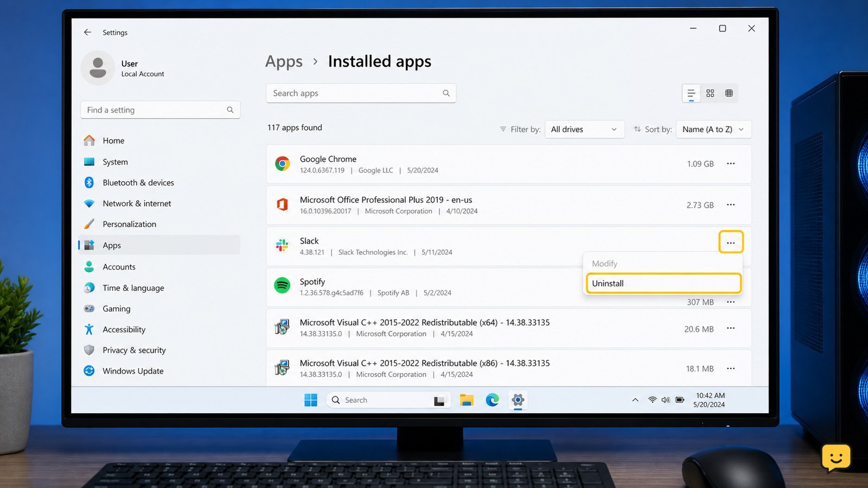868x488 pixels.
Task: Click the taskbar Search box
Action: click(388, 400)
